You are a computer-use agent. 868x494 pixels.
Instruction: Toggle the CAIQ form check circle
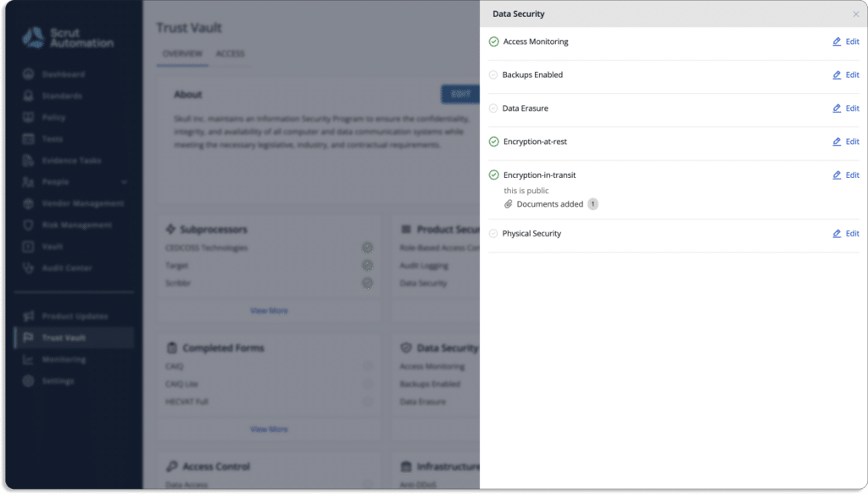pos(368,366)
